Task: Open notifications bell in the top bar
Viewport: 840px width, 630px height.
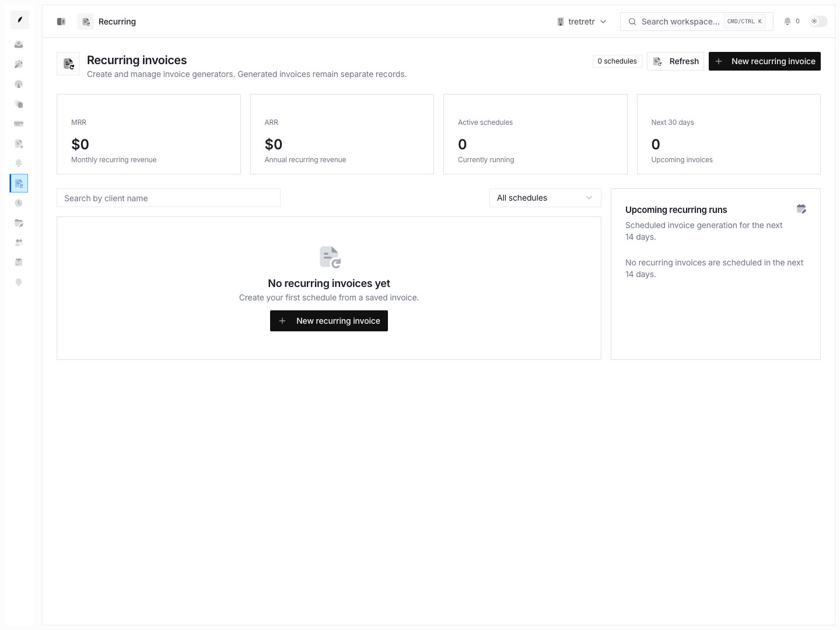Action: 787,22
